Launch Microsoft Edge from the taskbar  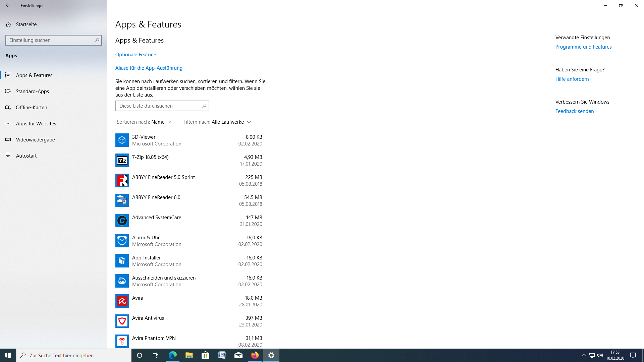click(172, 355)
